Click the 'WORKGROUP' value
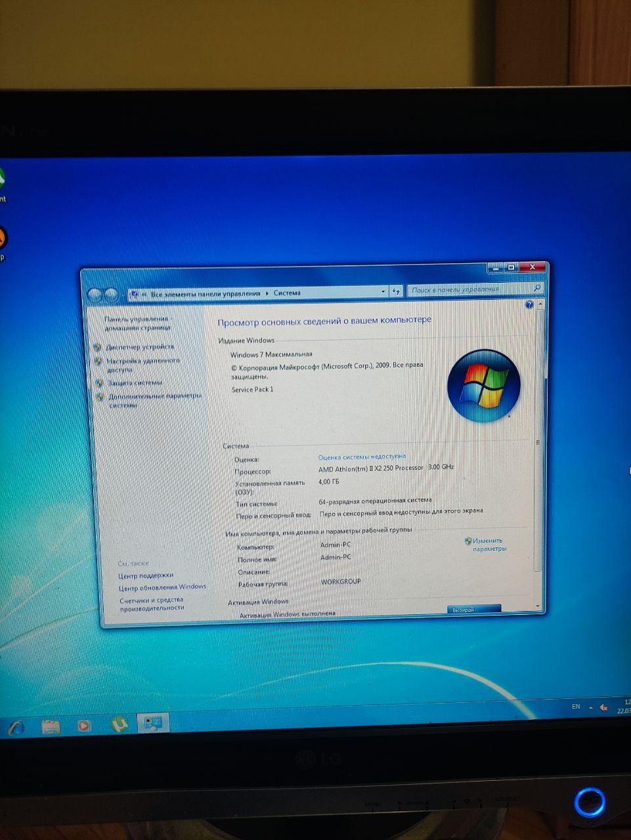Viewport: 631px width, 840px height. 341,581
